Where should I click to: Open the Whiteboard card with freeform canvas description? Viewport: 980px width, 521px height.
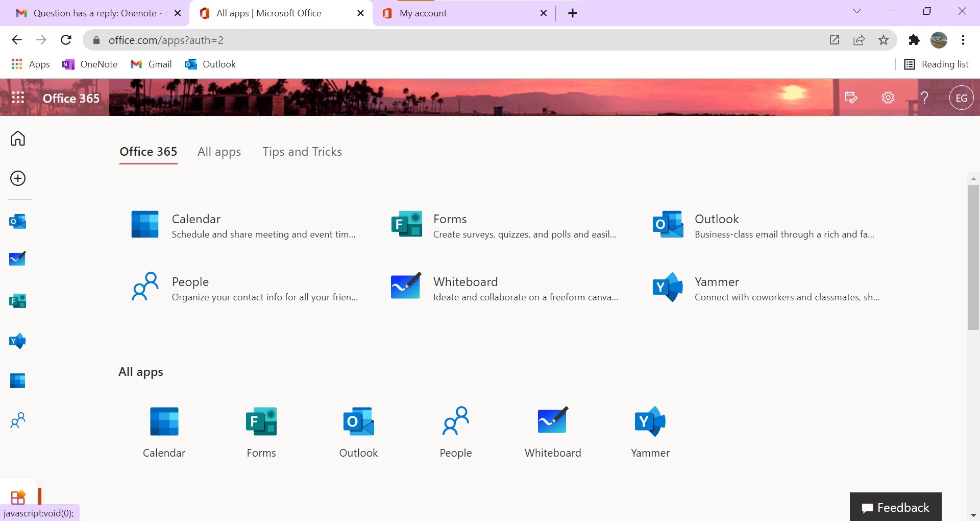505,288
